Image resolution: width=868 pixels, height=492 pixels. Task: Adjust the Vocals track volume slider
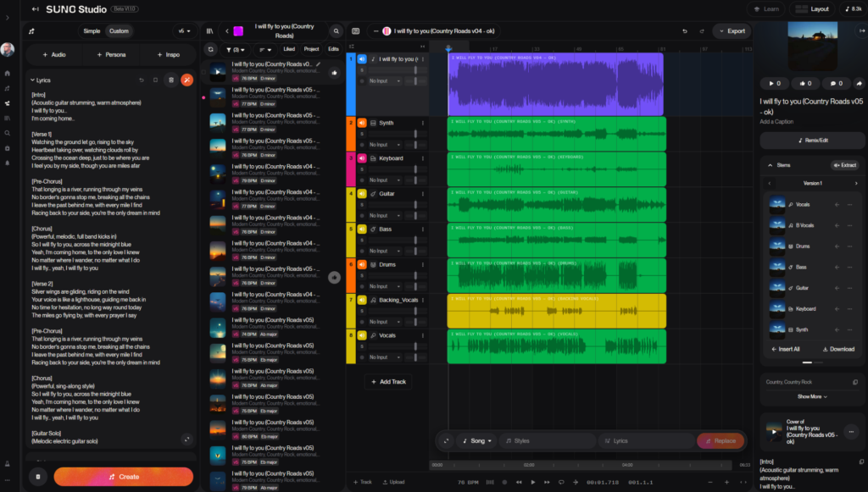(415, 347)
